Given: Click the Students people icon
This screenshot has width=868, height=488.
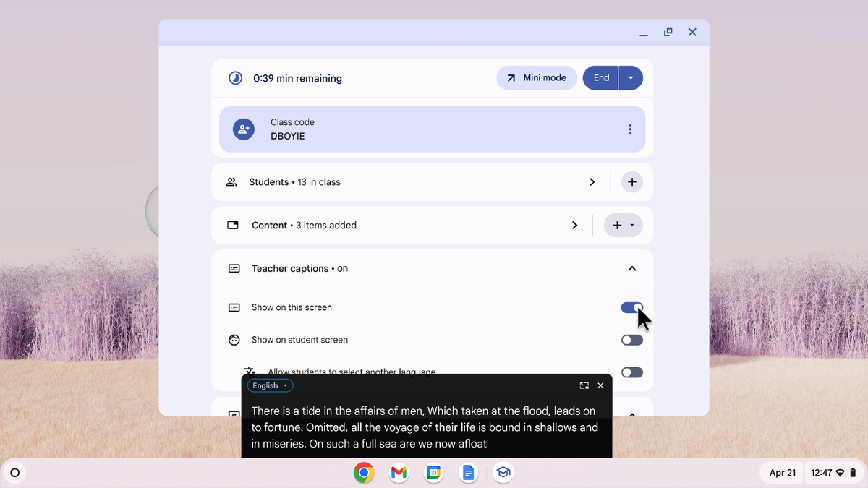Looking at the screenshot, I should (x=231, y=182).
